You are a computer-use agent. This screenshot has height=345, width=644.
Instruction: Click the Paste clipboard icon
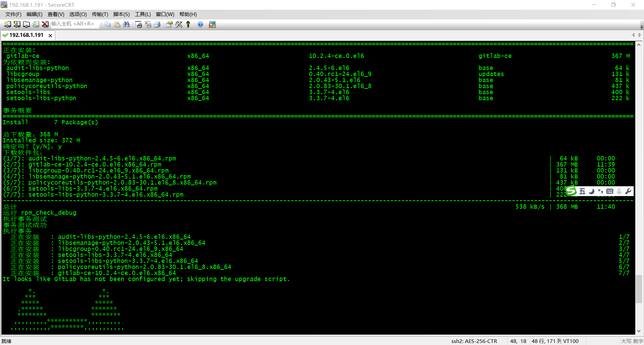pos(117,24)
